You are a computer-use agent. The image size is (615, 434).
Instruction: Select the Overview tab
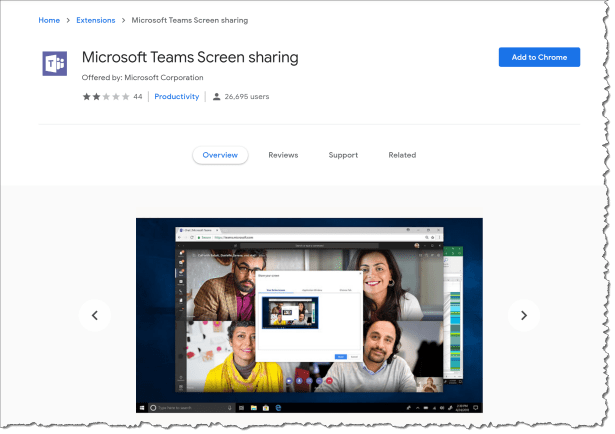tap(220, 155)
